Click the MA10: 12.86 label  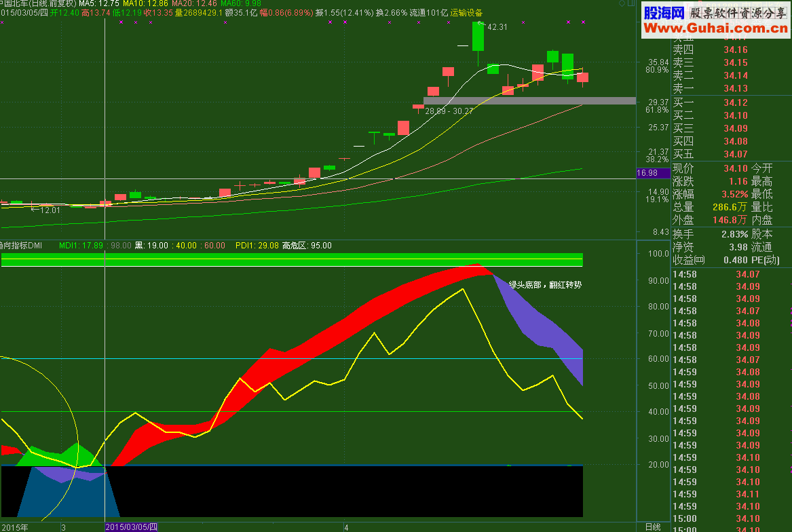(x=145, y=3)
